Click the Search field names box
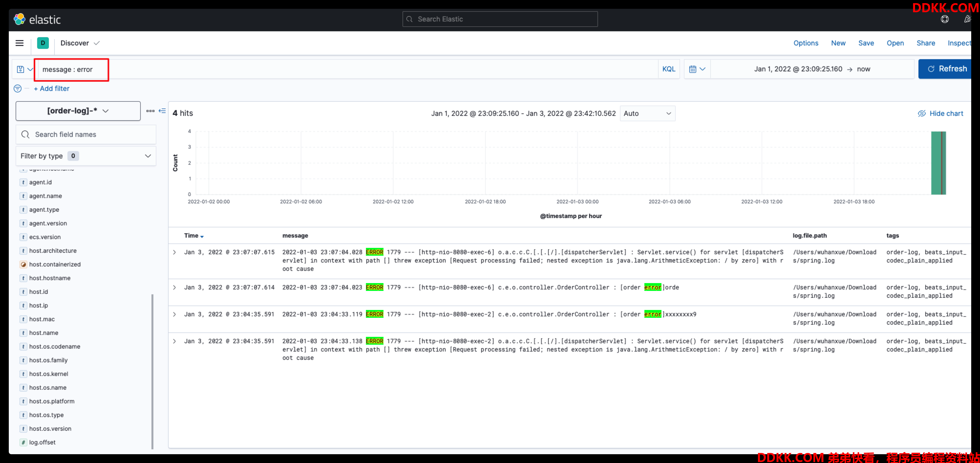 [x=86, y=134]
